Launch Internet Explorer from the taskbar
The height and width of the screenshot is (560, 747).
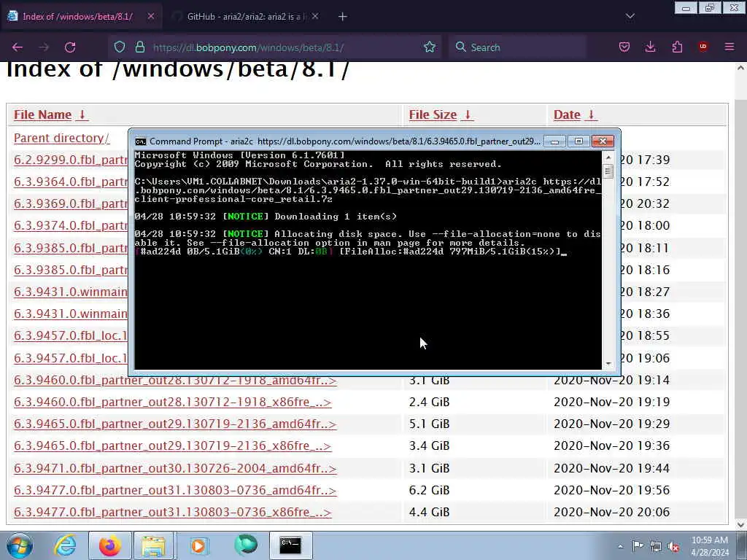[65, 545]
